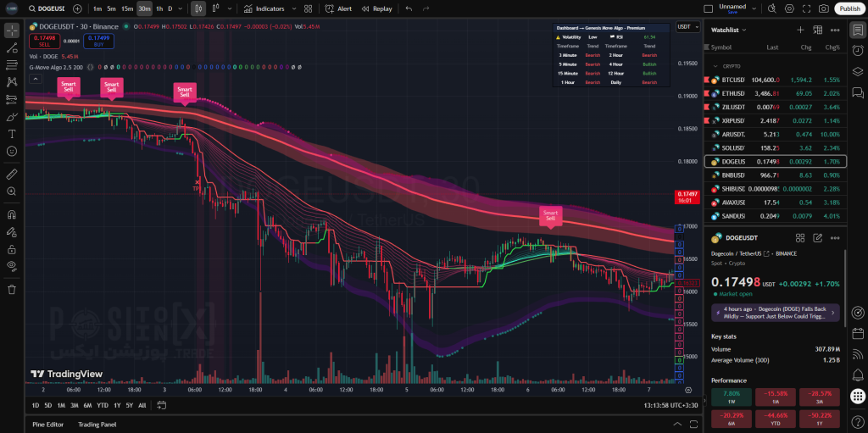Click the blue BUY price button

[98, 40]
